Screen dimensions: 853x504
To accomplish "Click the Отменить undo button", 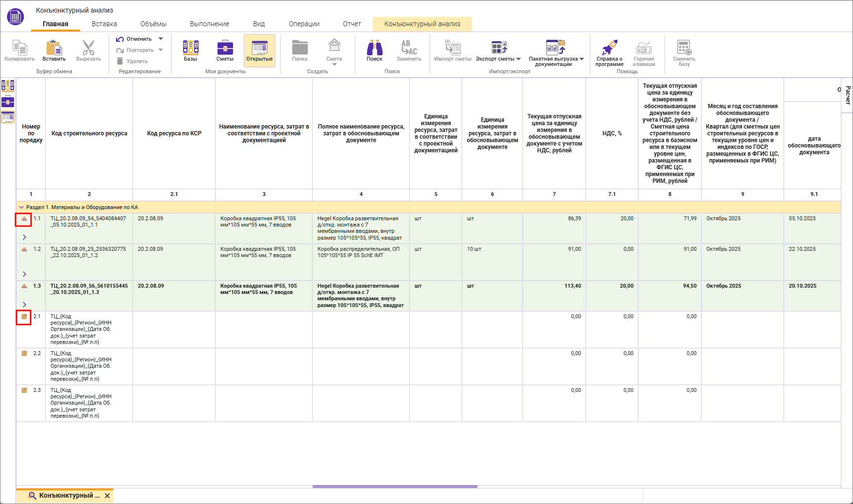I will (x=134, y=39).
